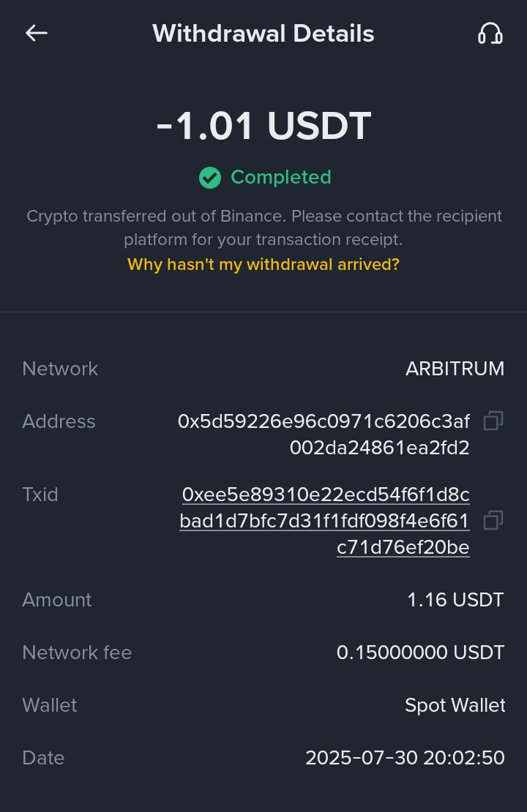The width and height of the screenshot is (527, 812).
Task: Tap the Completed status text
Action: coord(281,177)
